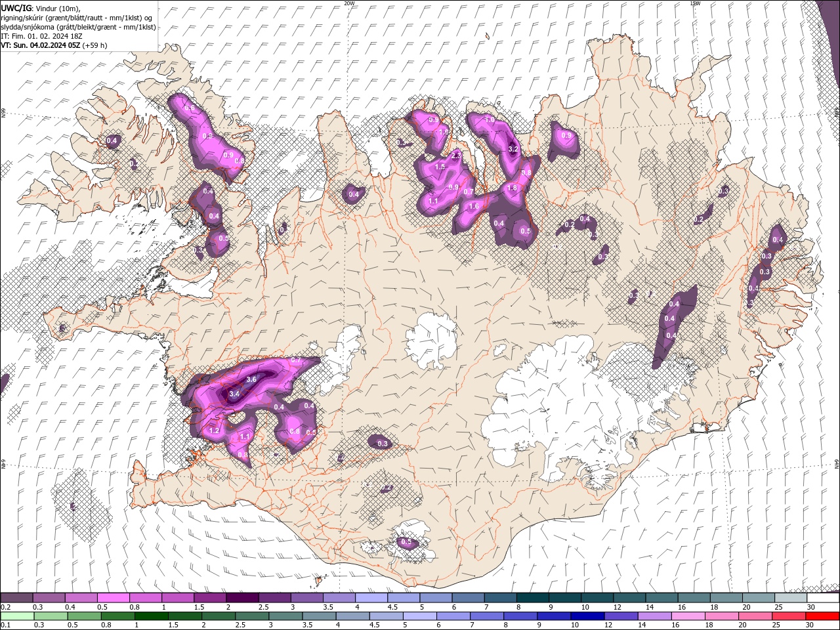
Task: Select the violet 14 swatch in lower legend row
Action: [x=654, y=616]
